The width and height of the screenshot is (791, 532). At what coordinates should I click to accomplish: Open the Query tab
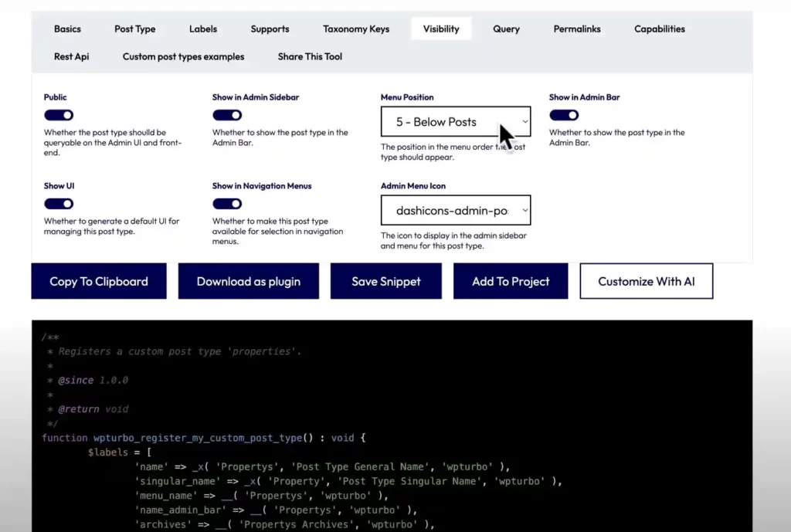(506, 29)
